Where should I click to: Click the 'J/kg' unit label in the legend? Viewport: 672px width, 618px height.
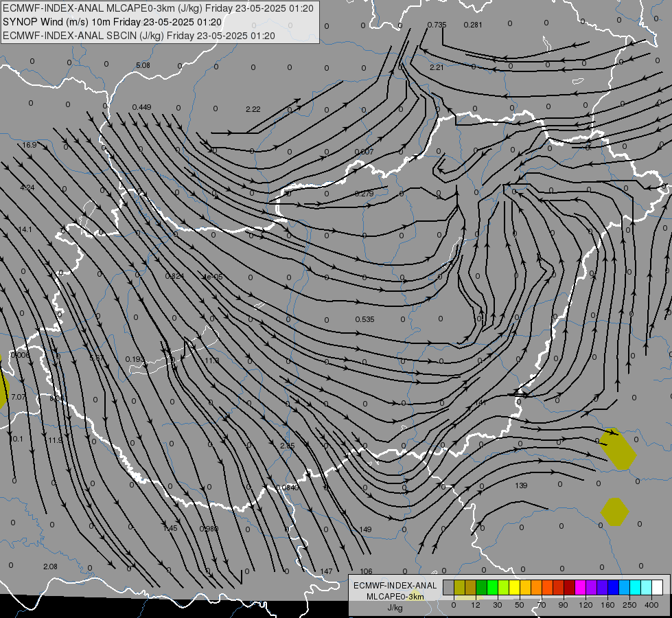[x=395, y=608]
